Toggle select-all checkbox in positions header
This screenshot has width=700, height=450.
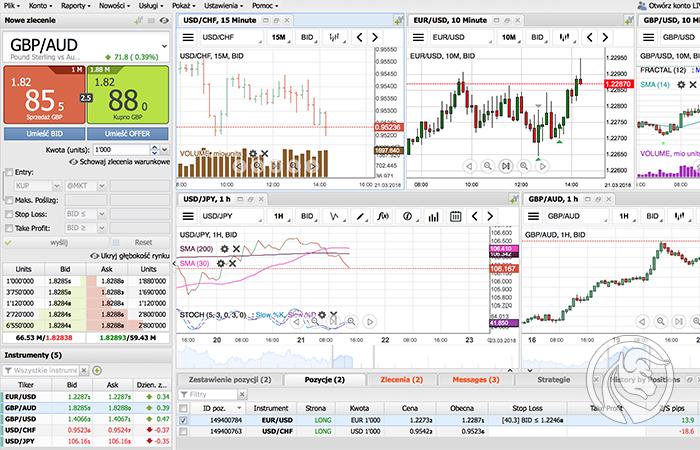click(x=183, y=408)
